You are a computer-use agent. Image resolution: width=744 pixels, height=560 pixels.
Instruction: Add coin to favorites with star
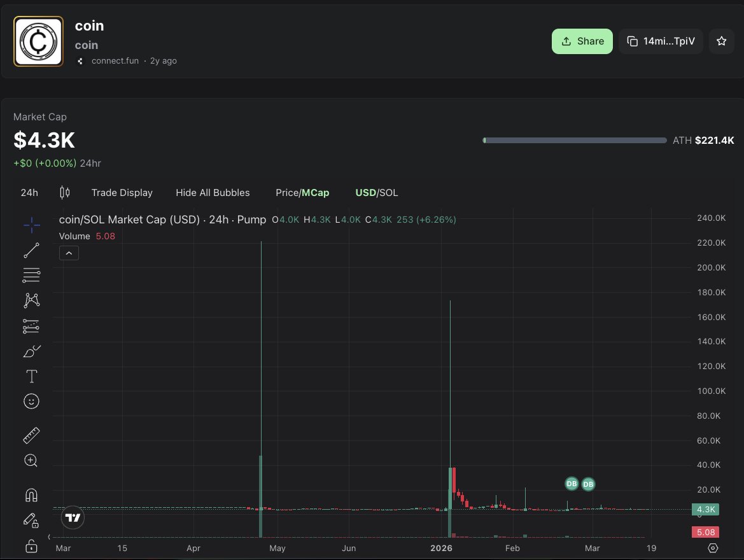tap(721, 41)
